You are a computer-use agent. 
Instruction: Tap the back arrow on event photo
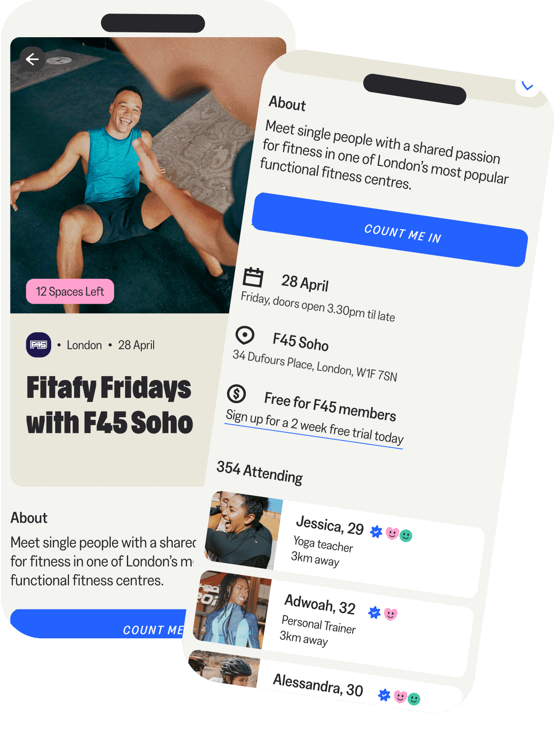[32, 59]
